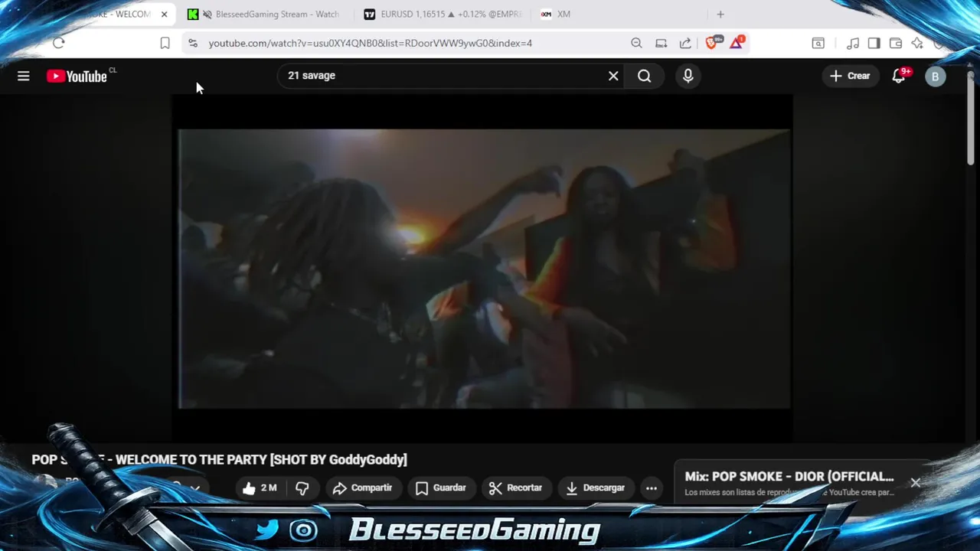Dislike the video with thumbs down

click(x=302, y=487)
